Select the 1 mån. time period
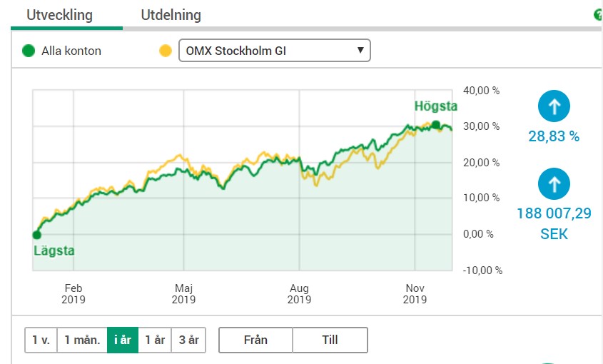Image resolution: width=603 pixels, height=364 pixels. 82,340
